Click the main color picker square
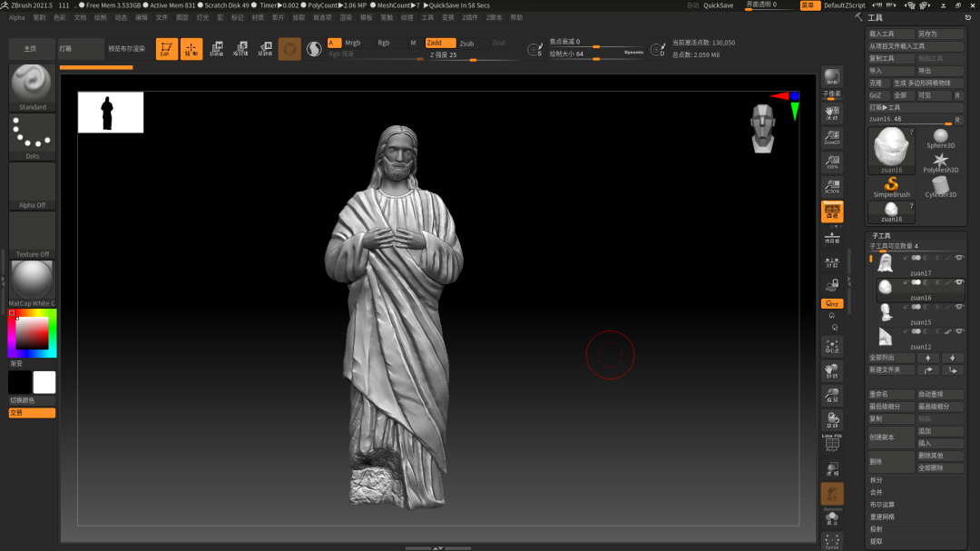Viewport: 980px width, 551px height. click(32, 333)
